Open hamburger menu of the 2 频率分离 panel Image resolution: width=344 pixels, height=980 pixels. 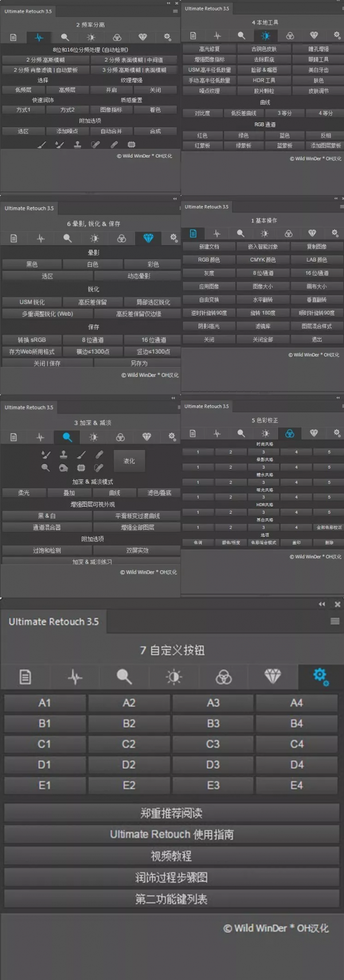click(x=175, y=11)
